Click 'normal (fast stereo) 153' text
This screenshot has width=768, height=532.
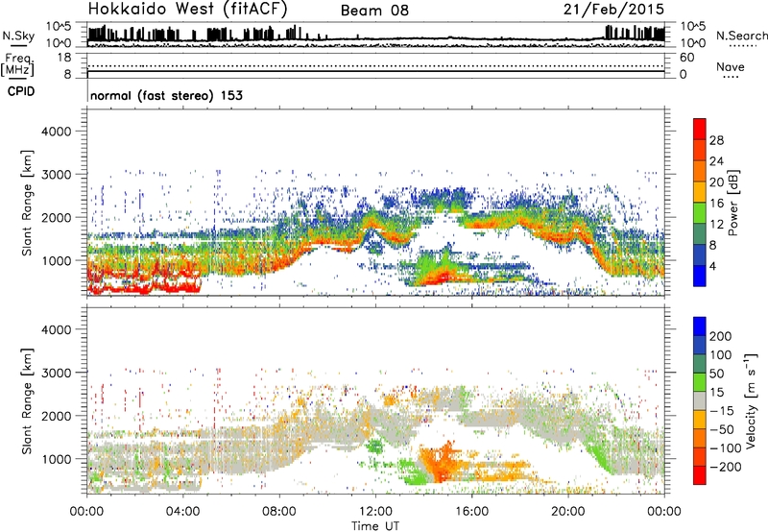tap(166, 95)
